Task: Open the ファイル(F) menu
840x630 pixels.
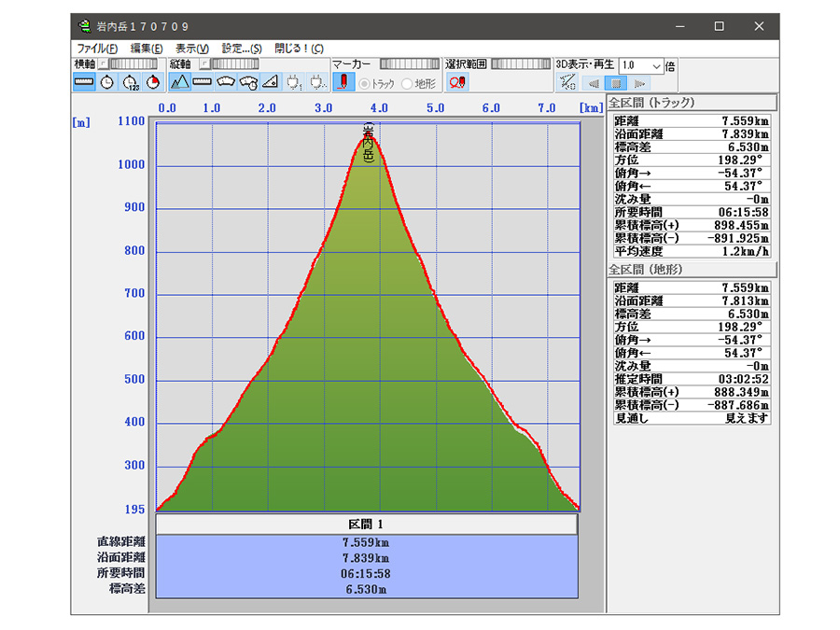Action: click(x=96, y=49)
